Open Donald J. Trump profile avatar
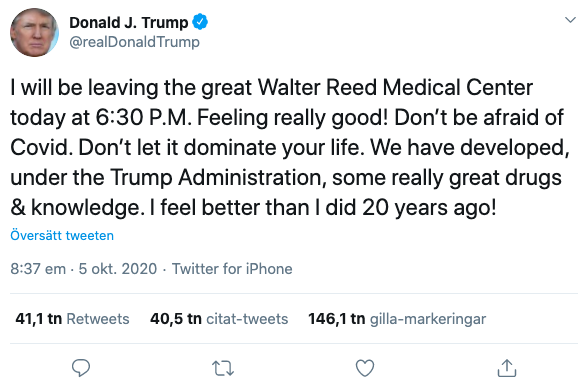The image size is (588, 392). (34, 32)
